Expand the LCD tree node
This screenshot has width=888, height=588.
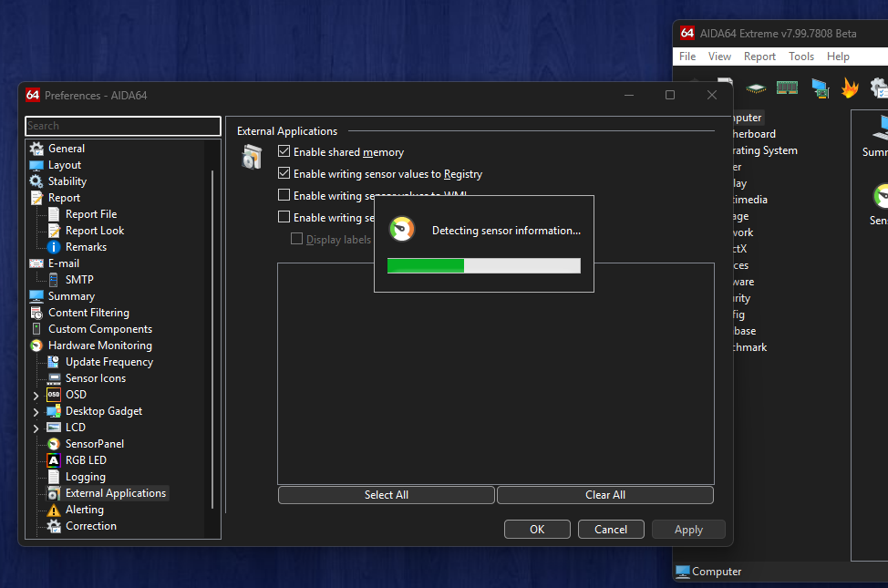point(36,428)
